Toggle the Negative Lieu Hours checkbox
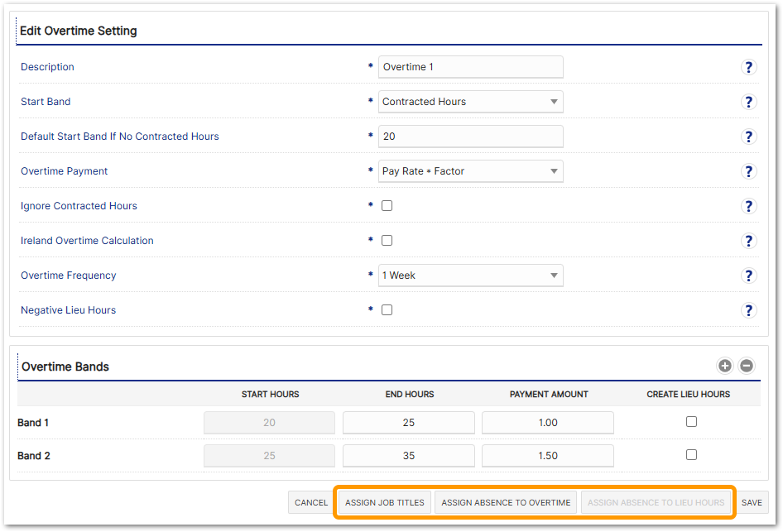 tap(387, 310)
